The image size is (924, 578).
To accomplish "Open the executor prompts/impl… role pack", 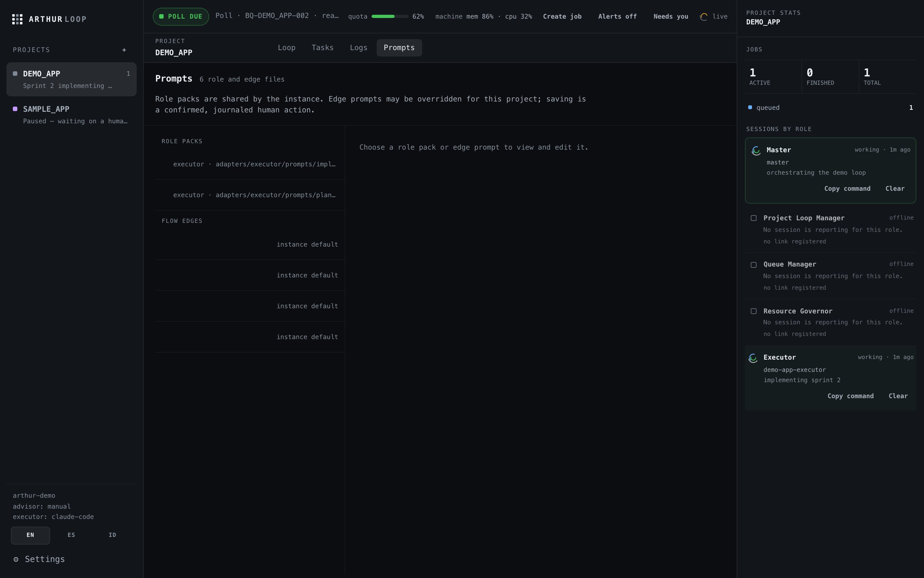I will (x=250, y=164).
